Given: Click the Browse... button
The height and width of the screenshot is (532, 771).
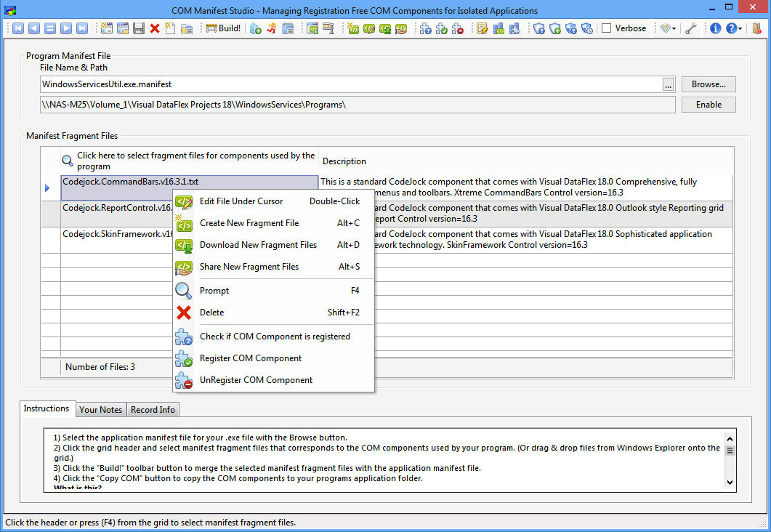Looking at the screenshot, I should pos(709,84).
